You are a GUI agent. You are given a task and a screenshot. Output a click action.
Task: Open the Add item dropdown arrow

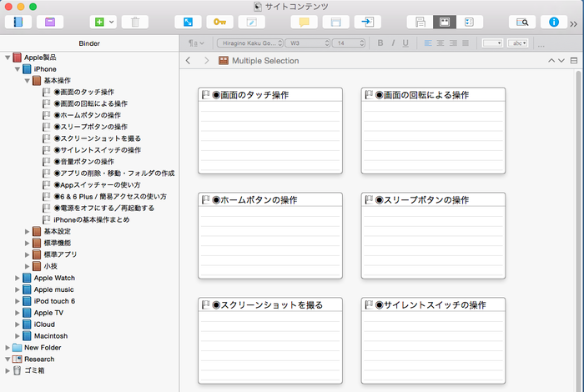click(x=112, y=22)
